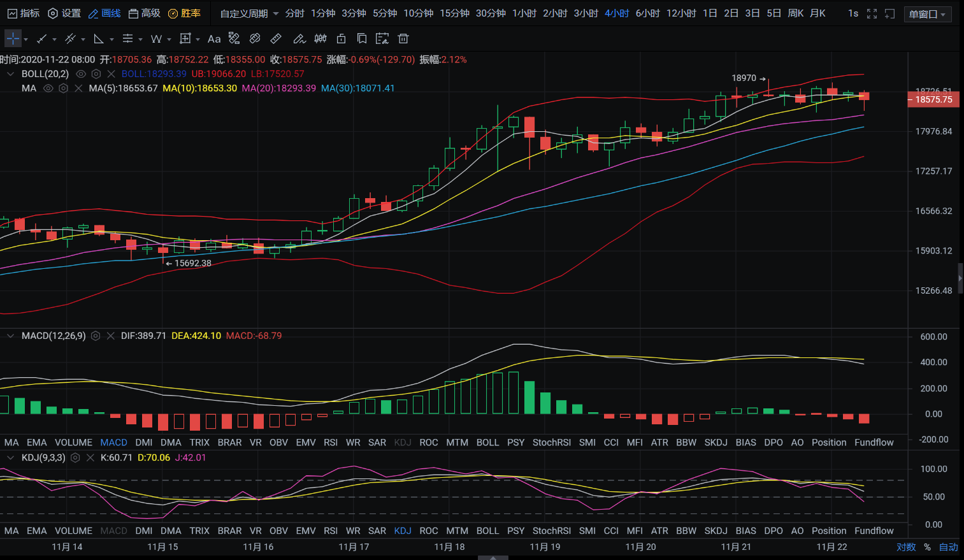The width and height of the screenshot is (964, 560).
Task: Click the trash icon to delete drawings
Action: click(x=403, y=39)
